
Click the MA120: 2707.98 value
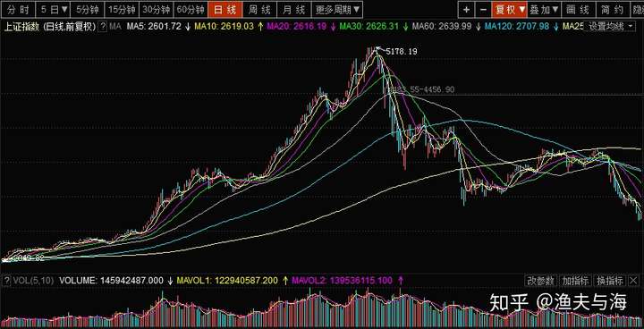517,27
